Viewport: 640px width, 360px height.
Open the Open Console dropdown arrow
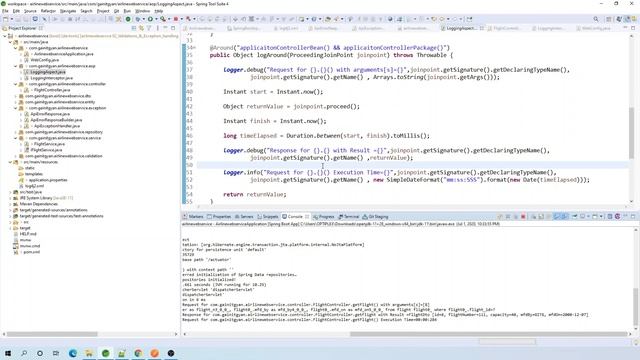coord(601,217)
